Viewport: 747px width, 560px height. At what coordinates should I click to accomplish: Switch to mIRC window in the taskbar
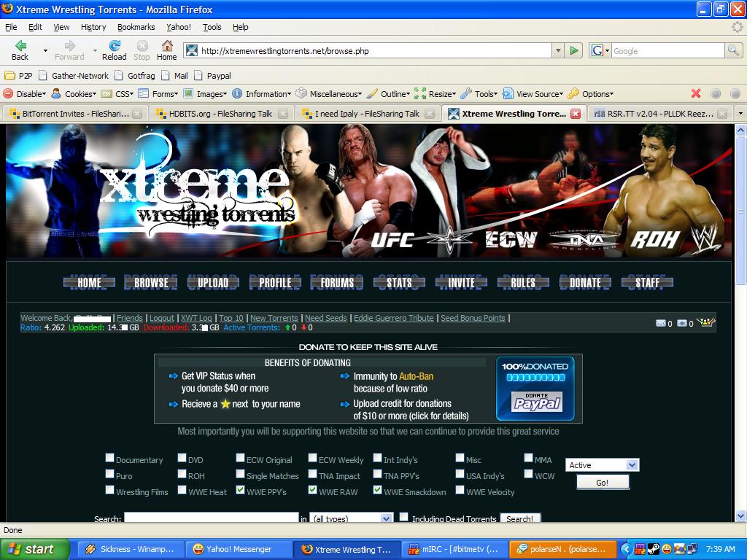454,549
